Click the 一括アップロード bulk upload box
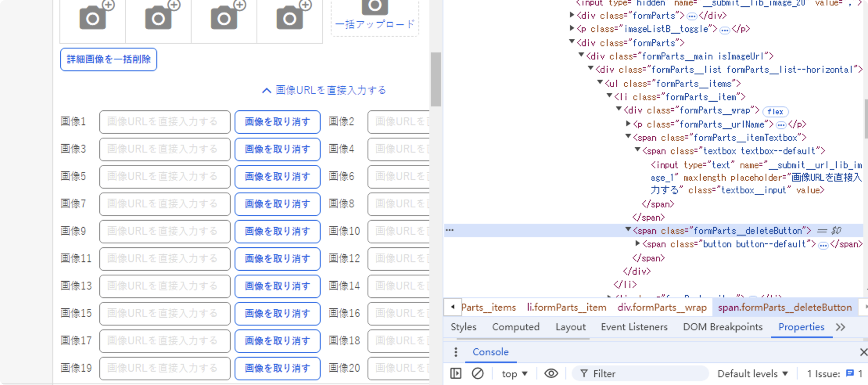The height and width of the screenshot is (385, 868). point(375,18)
